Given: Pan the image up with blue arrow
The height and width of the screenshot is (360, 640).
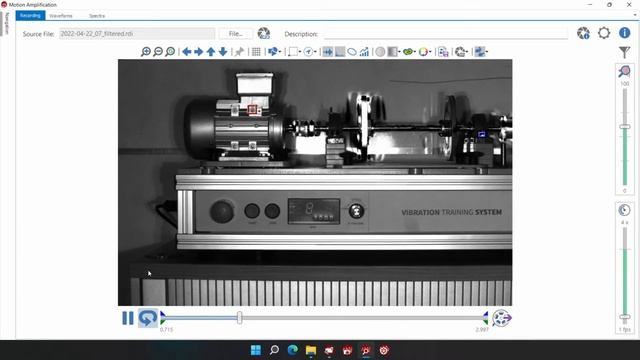Looking at the screenshot, I should pos(211,52).
